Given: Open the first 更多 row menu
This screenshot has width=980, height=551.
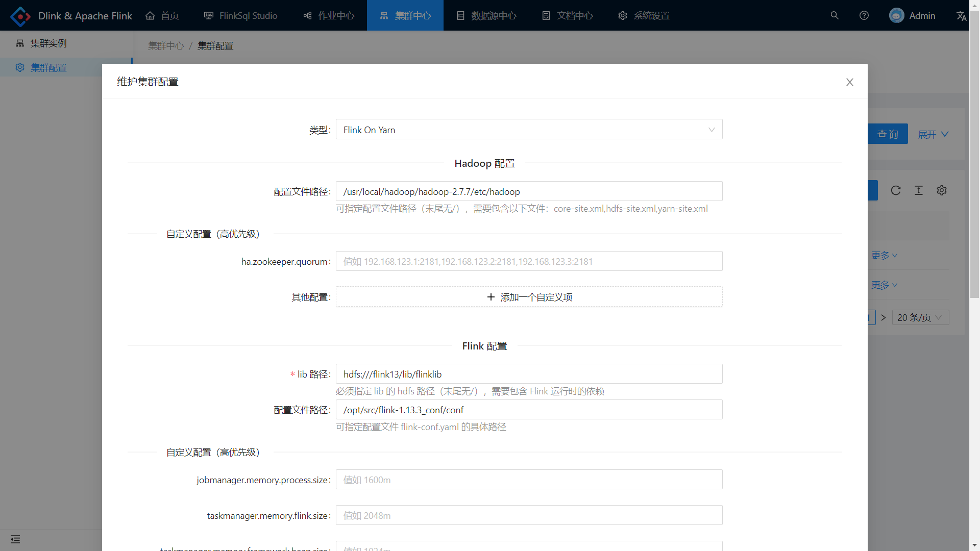Looking at the screenshot, I should click(884, 255).
